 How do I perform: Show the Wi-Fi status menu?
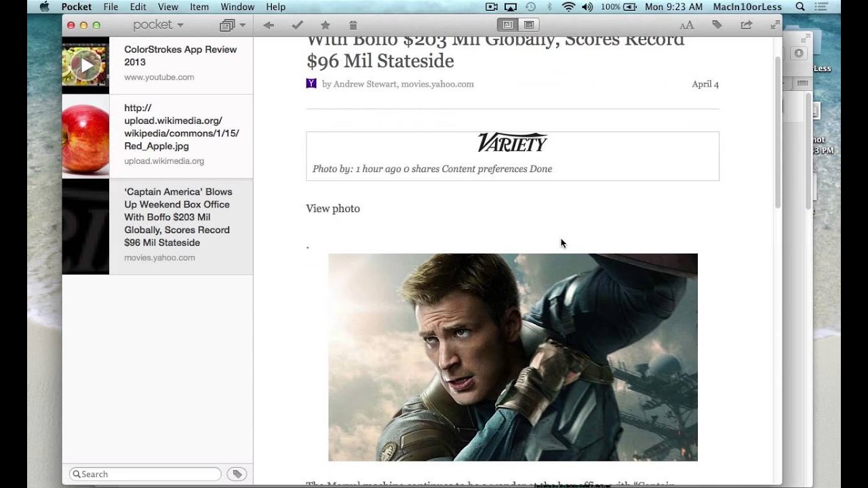(568, 7)
